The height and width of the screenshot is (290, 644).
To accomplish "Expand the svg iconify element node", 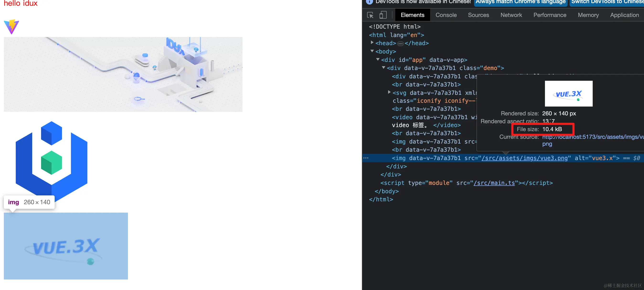I will (x=389, y=92).
